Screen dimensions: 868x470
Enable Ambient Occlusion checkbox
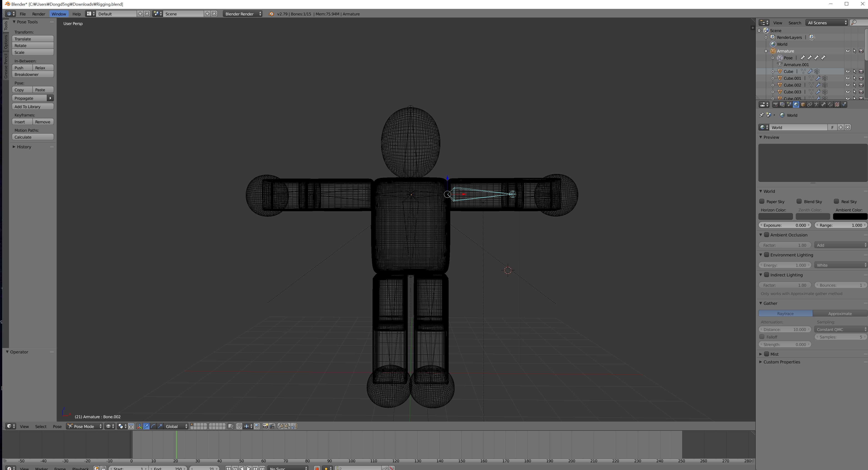click(767, 235)
